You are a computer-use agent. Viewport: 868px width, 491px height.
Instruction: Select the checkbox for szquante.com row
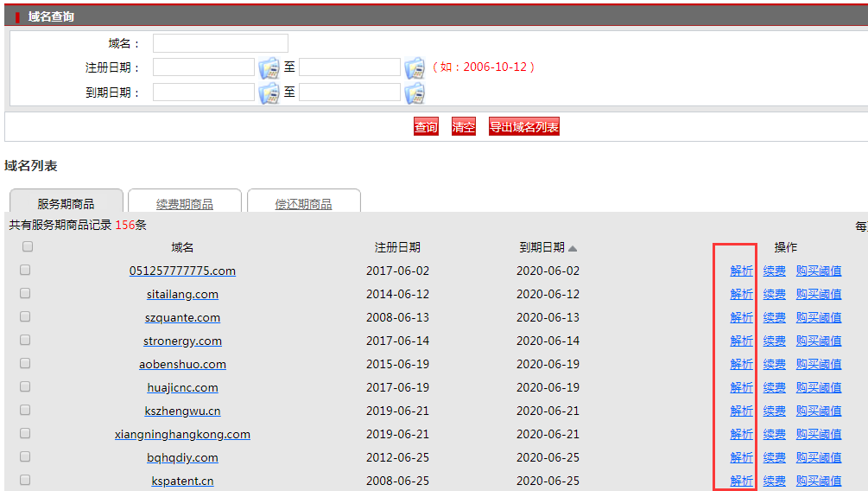25,316
